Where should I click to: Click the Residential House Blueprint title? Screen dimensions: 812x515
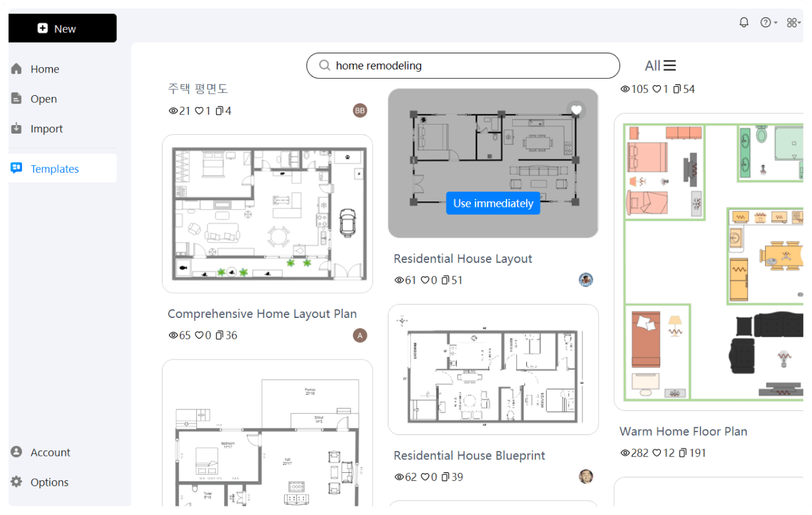click(x=469, y=455)
